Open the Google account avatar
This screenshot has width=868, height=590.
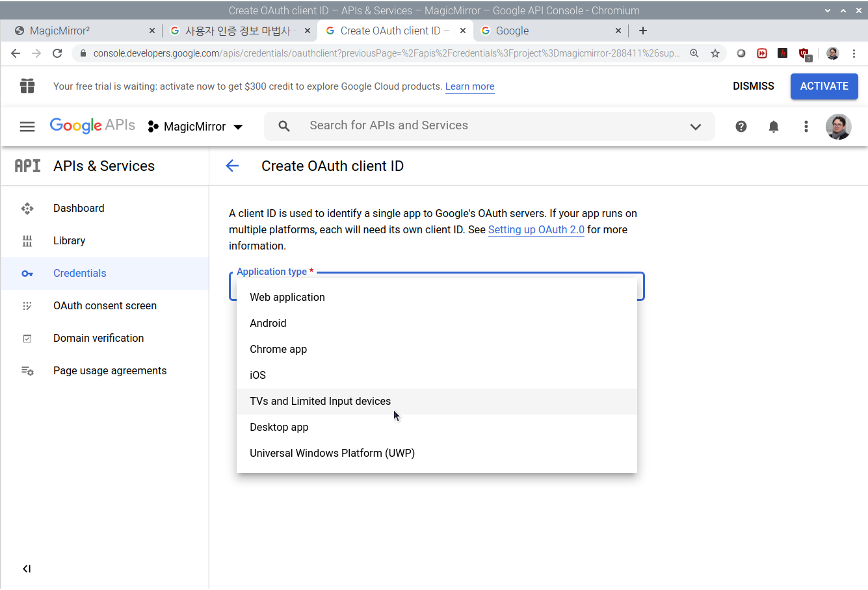[x=839, y=127]
